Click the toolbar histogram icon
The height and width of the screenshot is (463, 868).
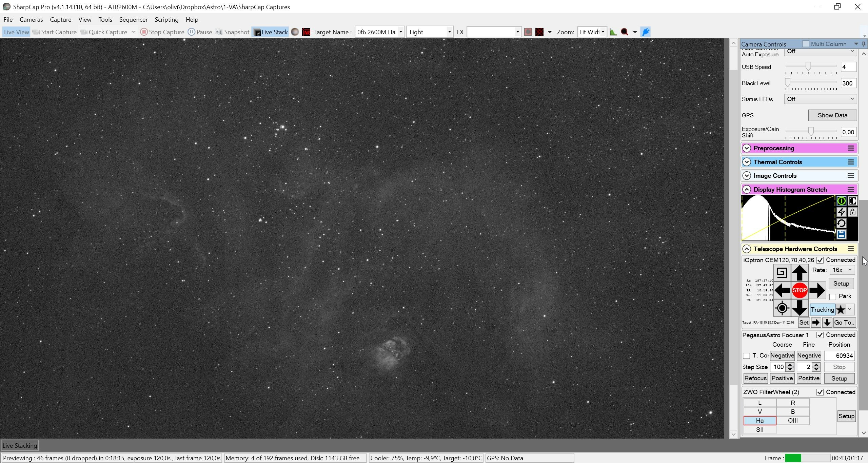click(x=613, y=32)
